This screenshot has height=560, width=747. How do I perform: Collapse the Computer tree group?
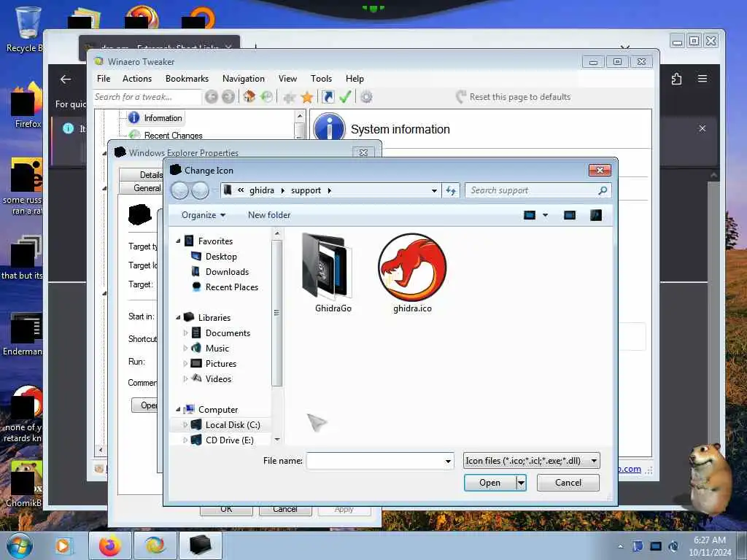coord(178,410)
